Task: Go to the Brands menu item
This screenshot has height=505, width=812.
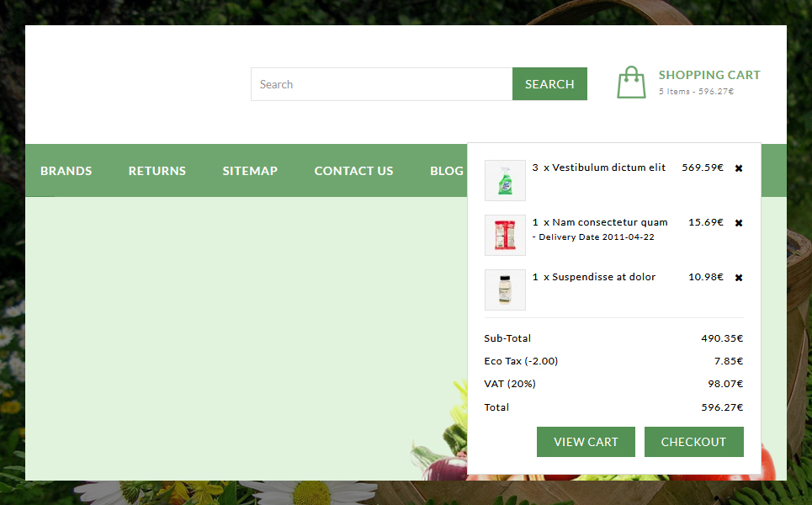Action: click(66, 171)
